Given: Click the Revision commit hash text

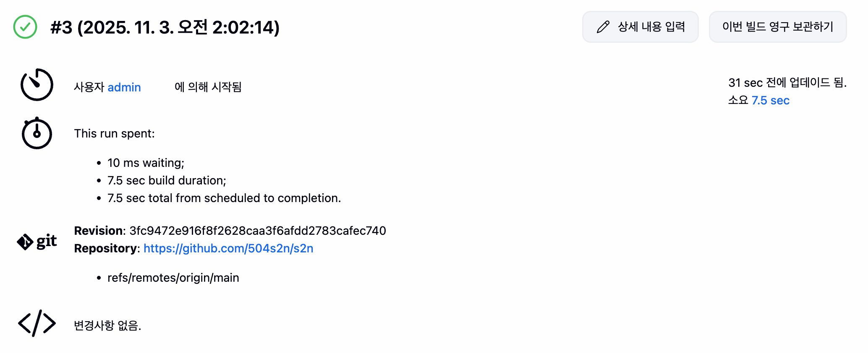Looking at the screenshot, I should 257,231.
